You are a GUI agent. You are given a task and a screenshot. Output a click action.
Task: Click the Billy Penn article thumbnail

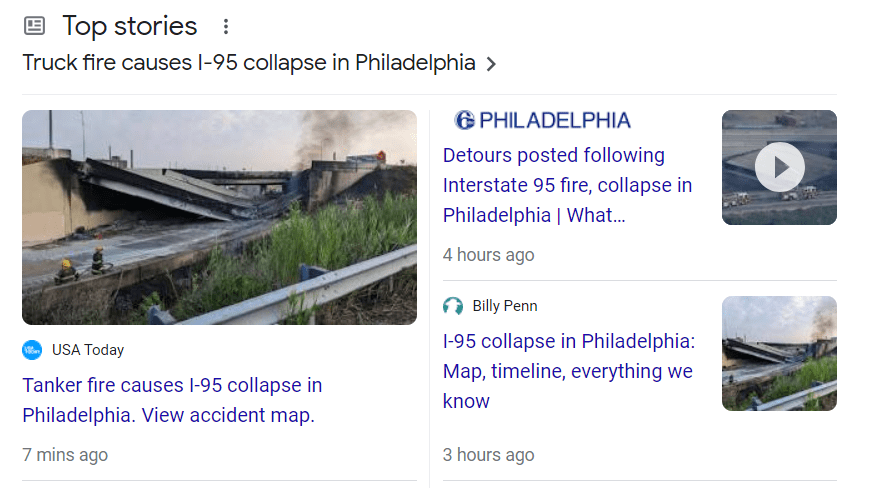779,353
